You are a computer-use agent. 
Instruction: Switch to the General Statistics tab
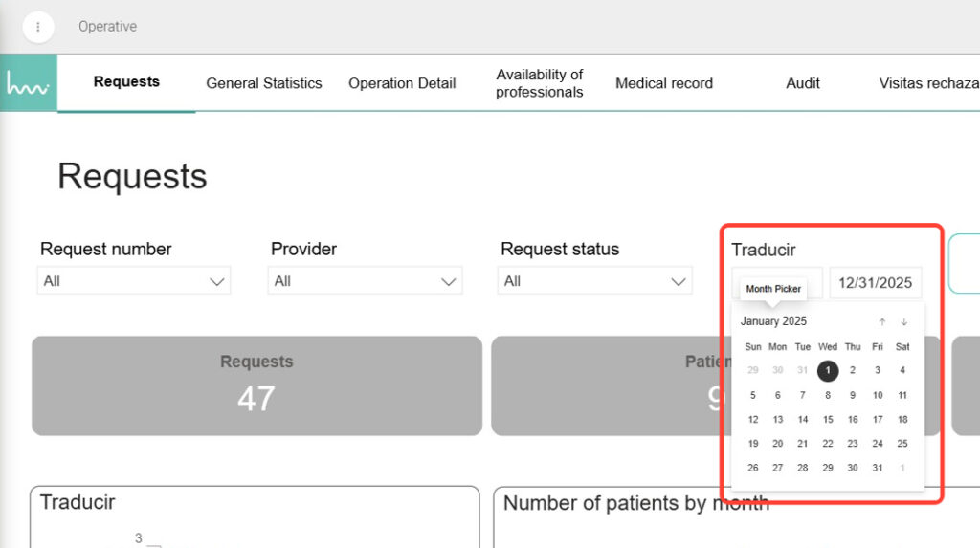click(264, 83)
